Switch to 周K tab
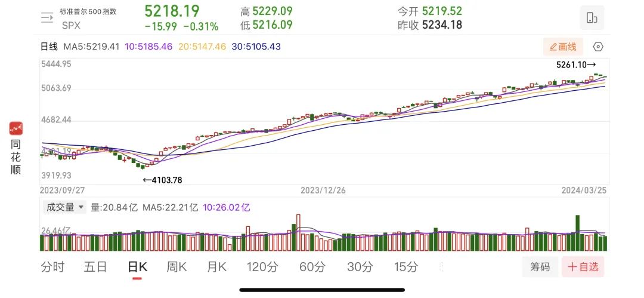644x298 pixels. pos(176,267)
